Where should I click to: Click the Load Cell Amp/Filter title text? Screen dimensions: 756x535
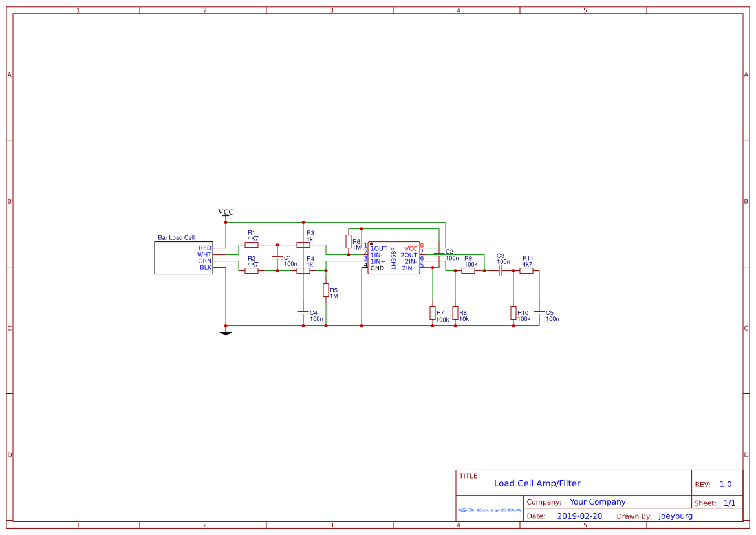point(537,483)
